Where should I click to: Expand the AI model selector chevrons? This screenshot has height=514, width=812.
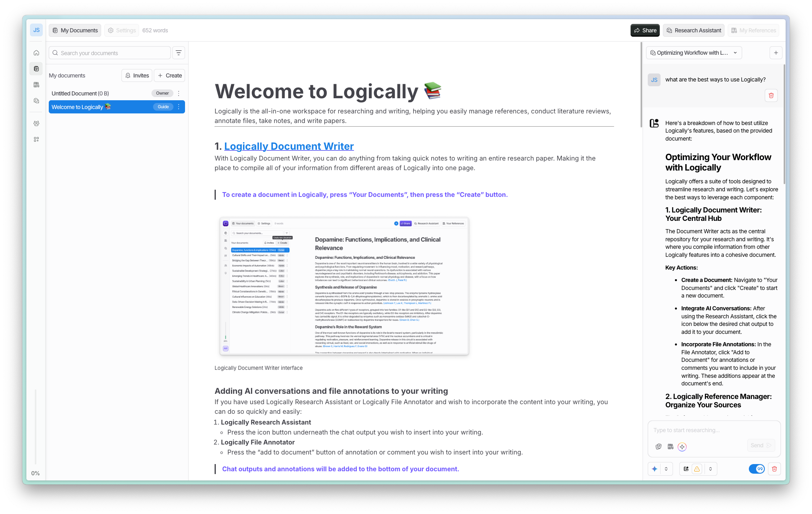[666, 469]
